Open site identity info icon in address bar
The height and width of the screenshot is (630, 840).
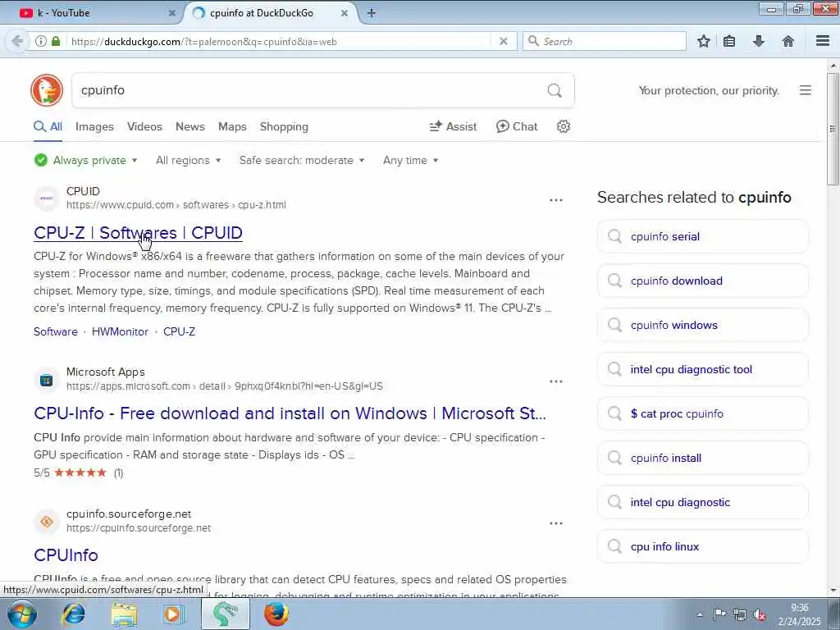[41, 41]
